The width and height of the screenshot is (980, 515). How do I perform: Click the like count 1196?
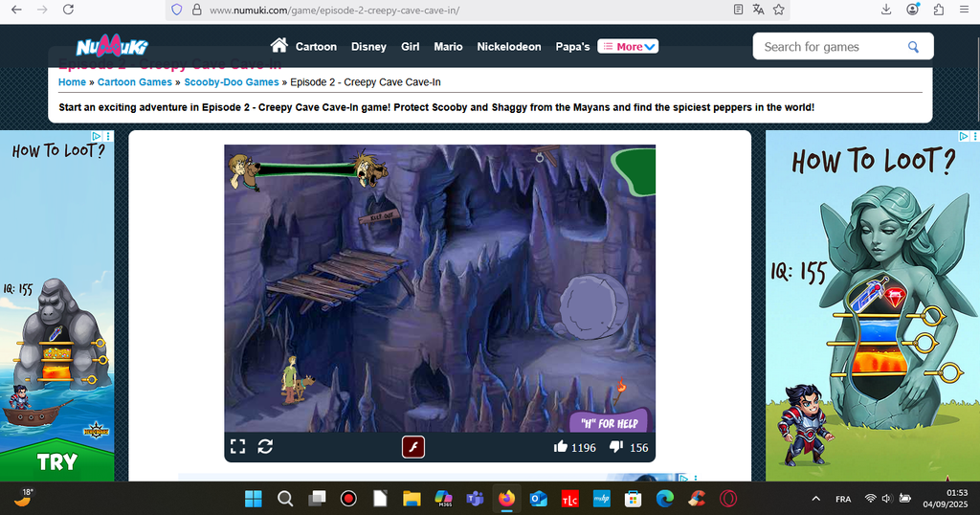[x=583, y=447]
